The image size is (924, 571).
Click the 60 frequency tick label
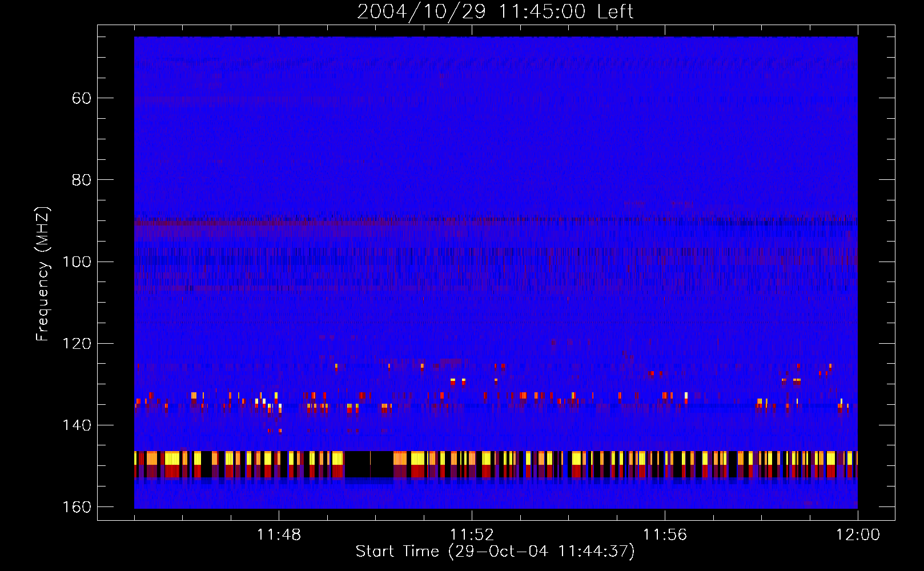tap(82, 98)
